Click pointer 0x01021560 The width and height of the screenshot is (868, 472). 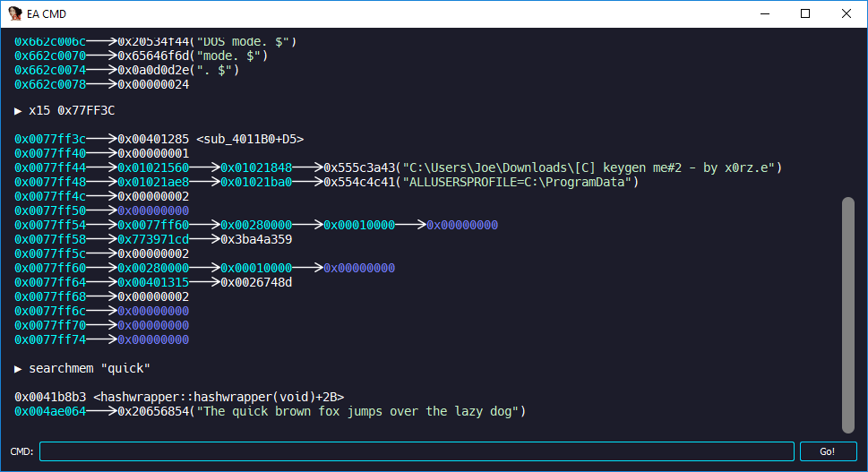point(153,167)
